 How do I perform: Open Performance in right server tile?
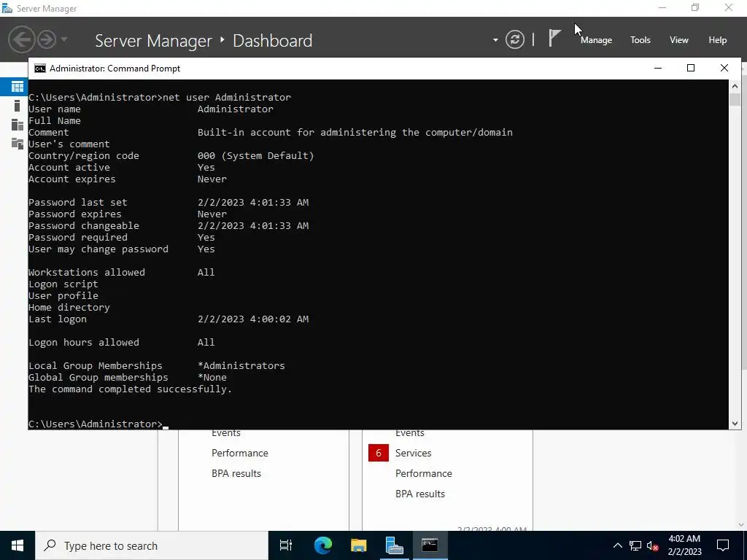tap(424, 473)
